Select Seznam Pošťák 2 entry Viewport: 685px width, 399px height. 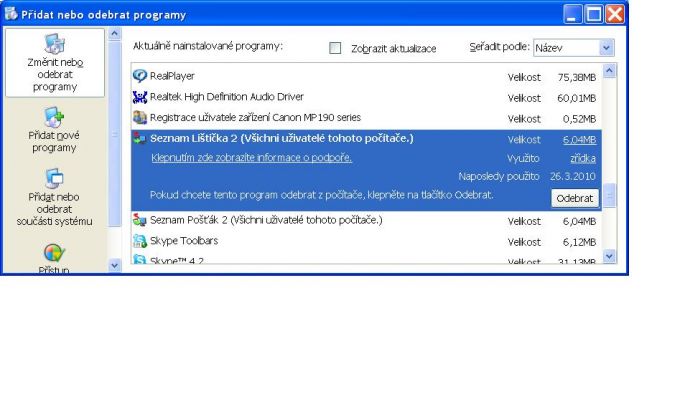tap(366, 220)
